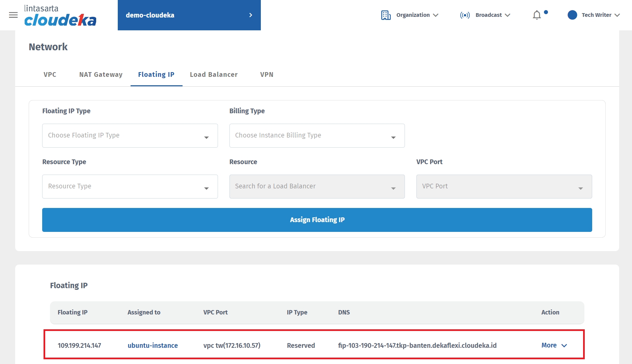Open the hamburger navigation menu
Viewport: 632px width, 364px height.
click(13, 15)
